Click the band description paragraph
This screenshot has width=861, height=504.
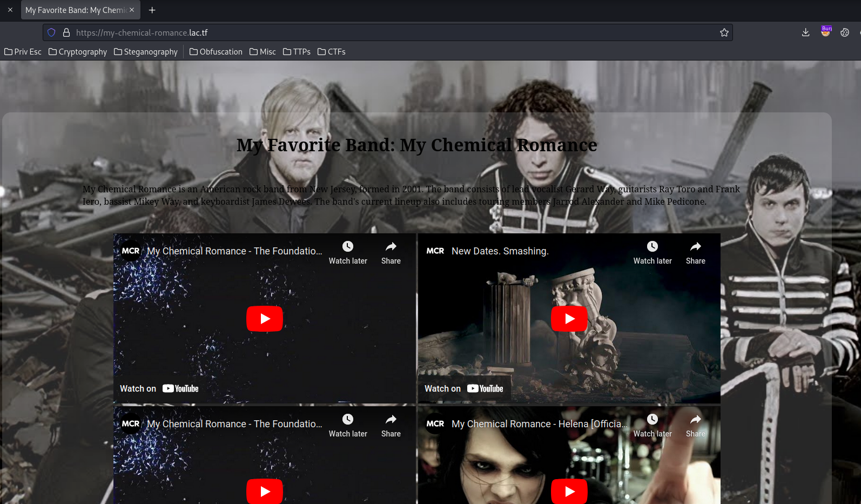411,195
